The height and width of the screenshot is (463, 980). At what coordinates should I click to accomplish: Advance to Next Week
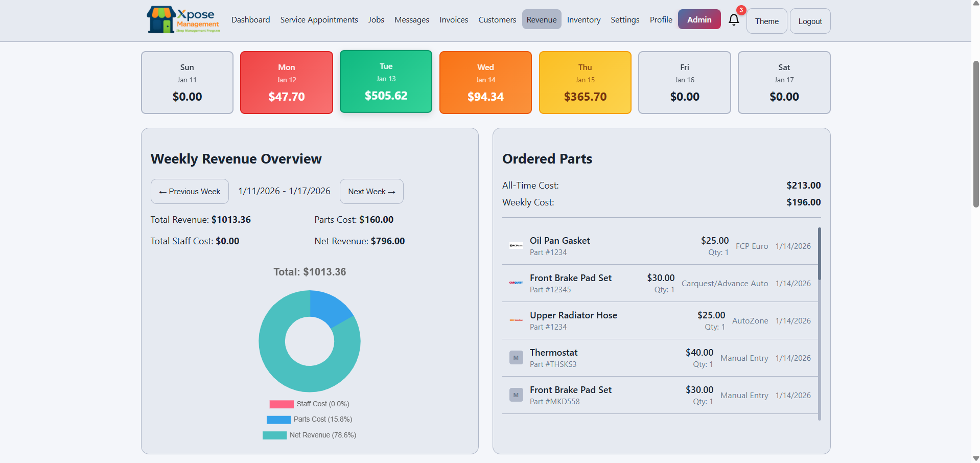[x=371, y=191]
